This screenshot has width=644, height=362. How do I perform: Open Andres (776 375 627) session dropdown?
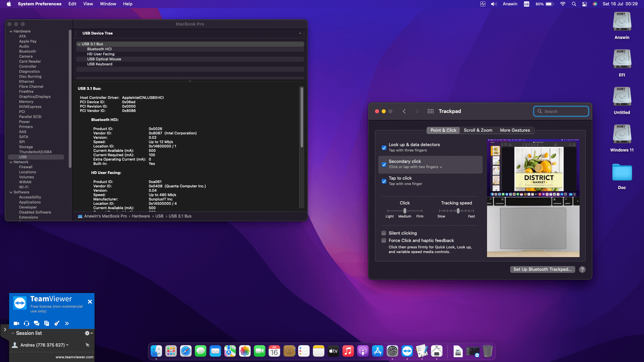tap(67, 345)
